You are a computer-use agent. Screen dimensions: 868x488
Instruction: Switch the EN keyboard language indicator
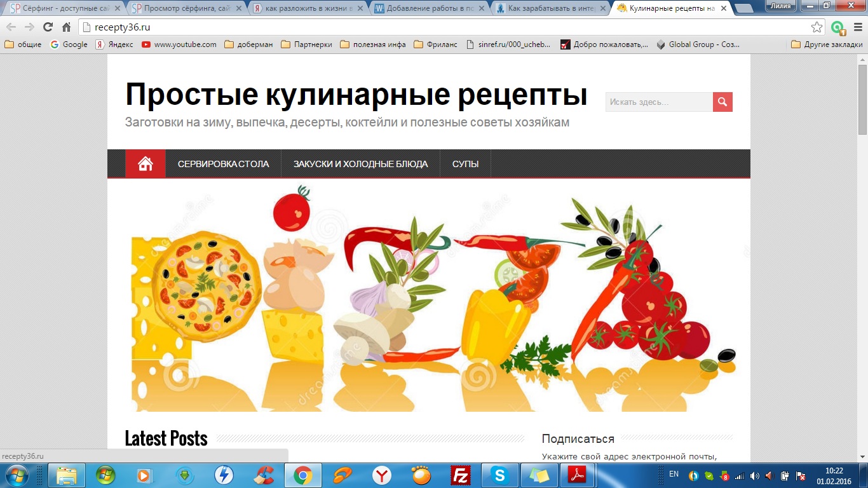674,474
